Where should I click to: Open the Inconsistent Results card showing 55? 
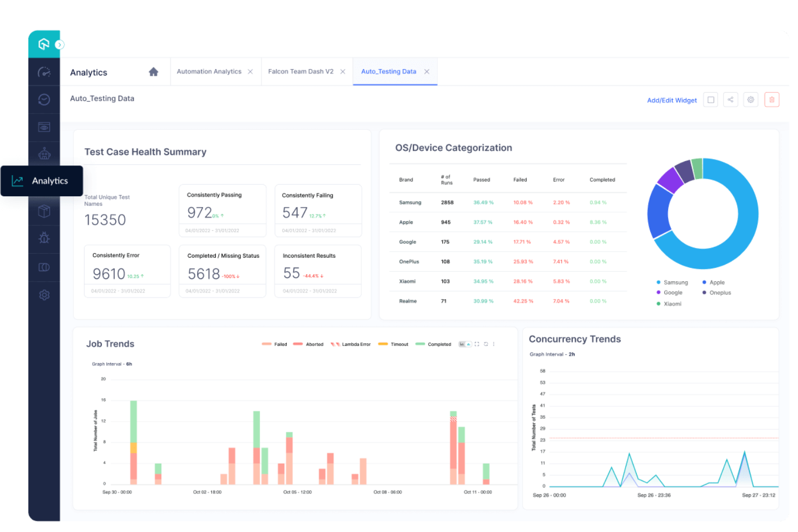pos(318,271)
